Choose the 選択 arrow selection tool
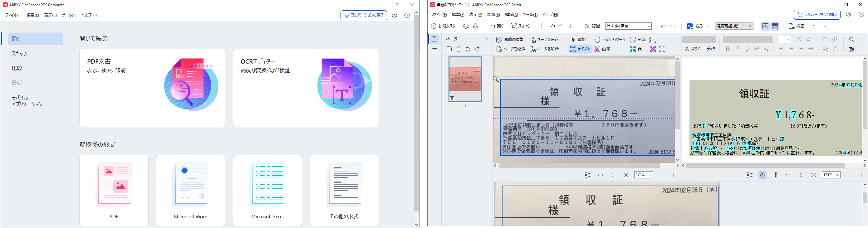Screen dimensions: 868x228 (x=579, y=40)
